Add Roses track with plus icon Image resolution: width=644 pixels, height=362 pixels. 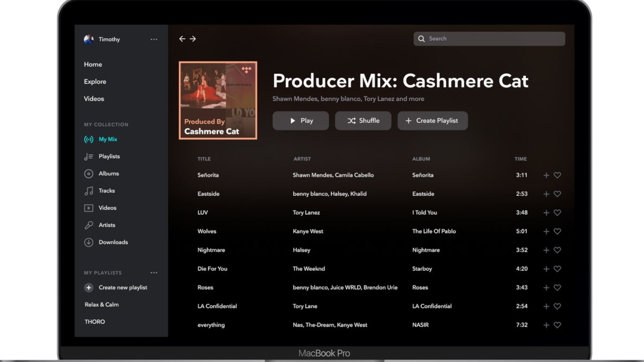click(x=546, y=287)
